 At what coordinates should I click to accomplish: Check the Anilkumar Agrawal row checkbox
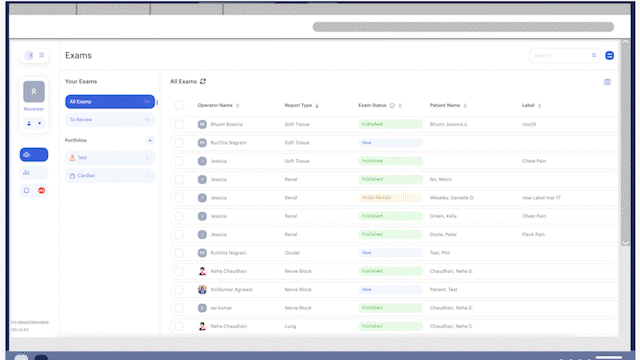coord(179,289)
